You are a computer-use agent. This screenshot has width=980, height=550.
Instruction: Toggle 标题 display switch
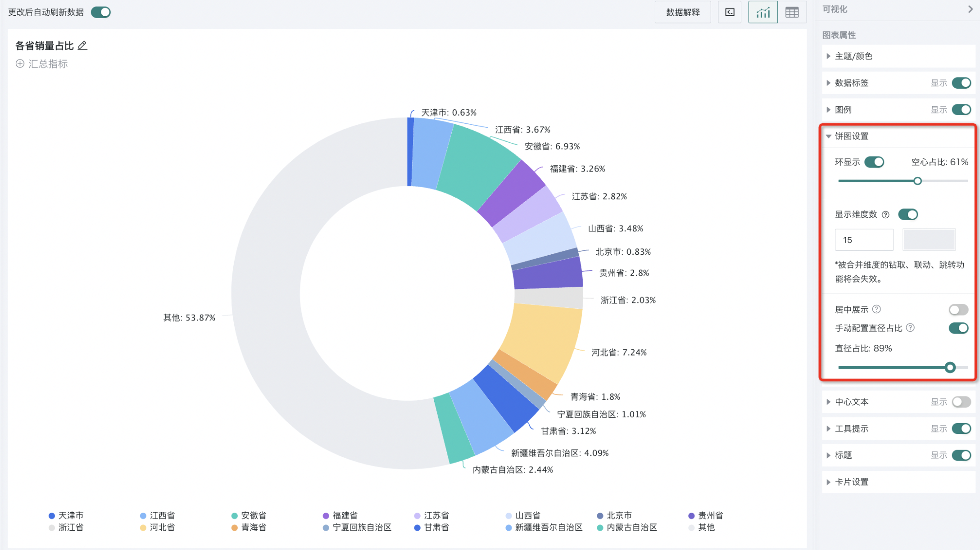tap(962, 455)
